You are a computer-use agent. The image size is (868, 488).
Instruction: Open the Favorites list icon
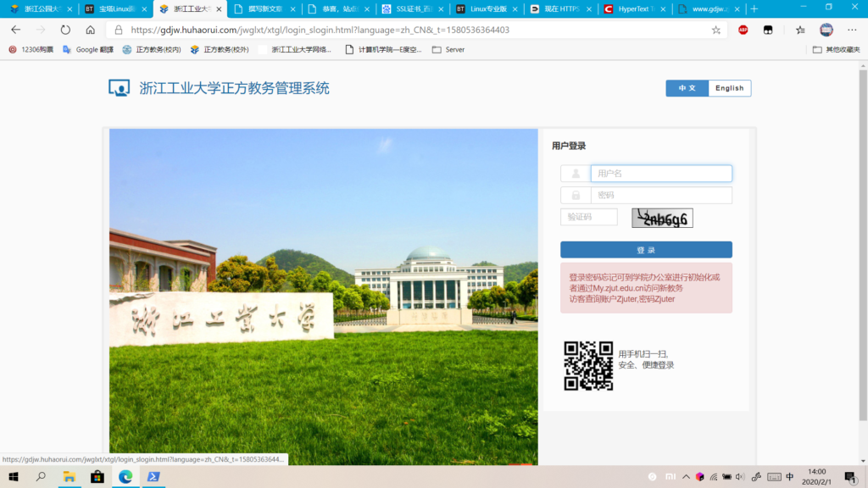tap(800, 30)
